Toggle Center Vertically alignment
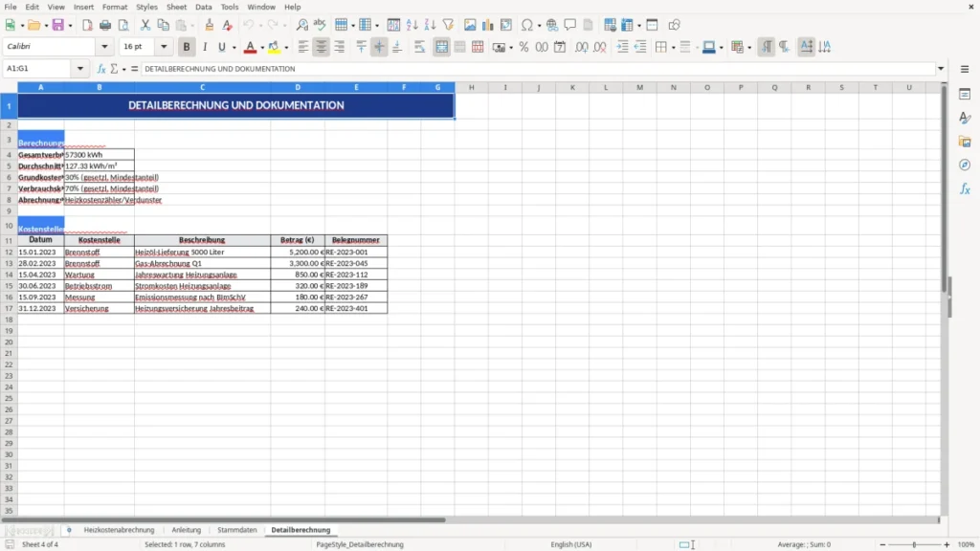This screenshot has height=551, width=980. 379,47
